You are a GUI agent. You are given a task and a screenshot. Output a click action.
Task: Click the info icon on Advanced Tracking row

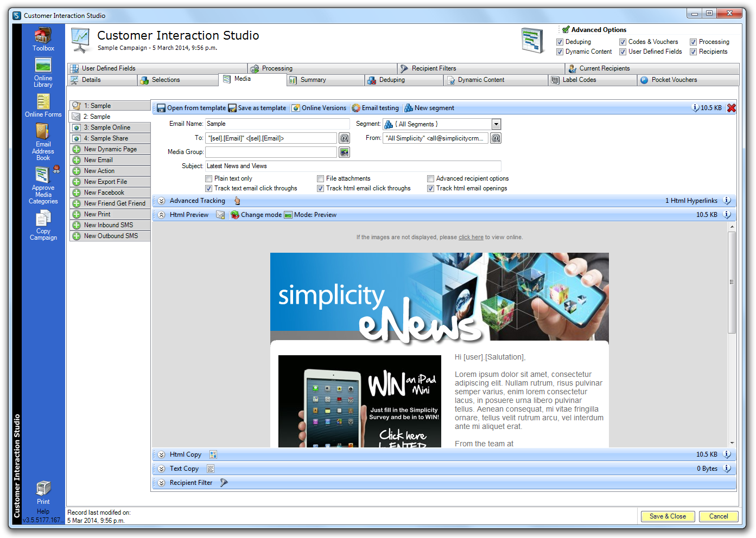[727, 201]
